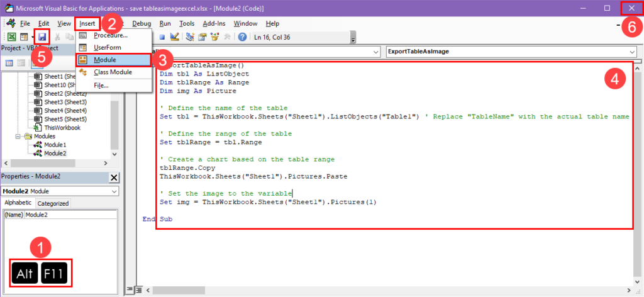Click the VBA application icon in menu bar
The height and width of the screenshot is (297, 644).
click(11, 23)
